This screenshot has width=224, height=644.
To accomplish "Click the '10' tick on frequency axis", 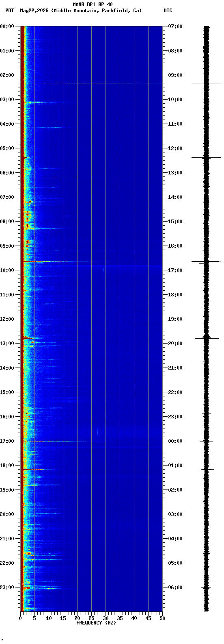I will [x=49, y=618].
